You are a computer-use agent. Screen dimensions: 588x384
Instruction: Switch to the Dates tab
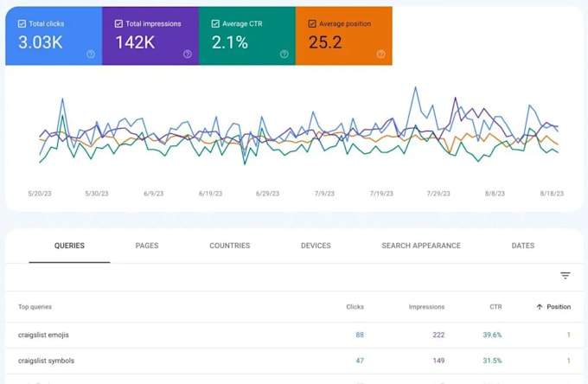pyautogui.click(x=523, y=246)
